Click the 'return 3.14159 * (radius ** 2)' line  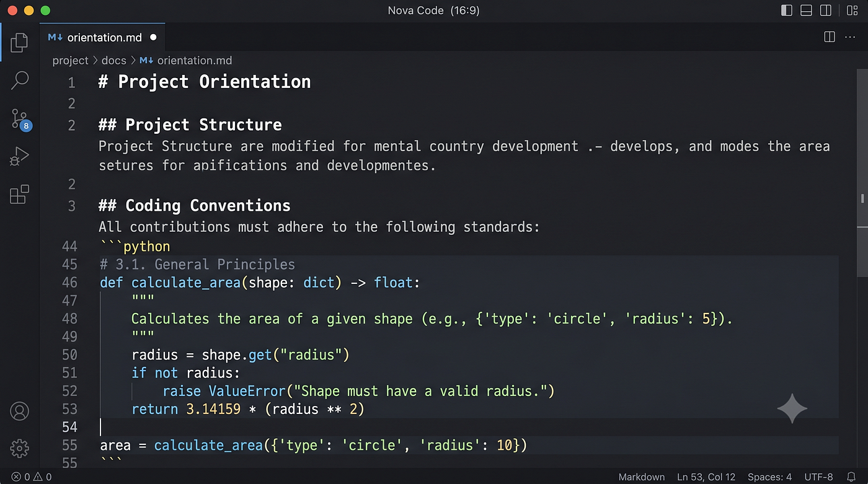coord(248,409)
